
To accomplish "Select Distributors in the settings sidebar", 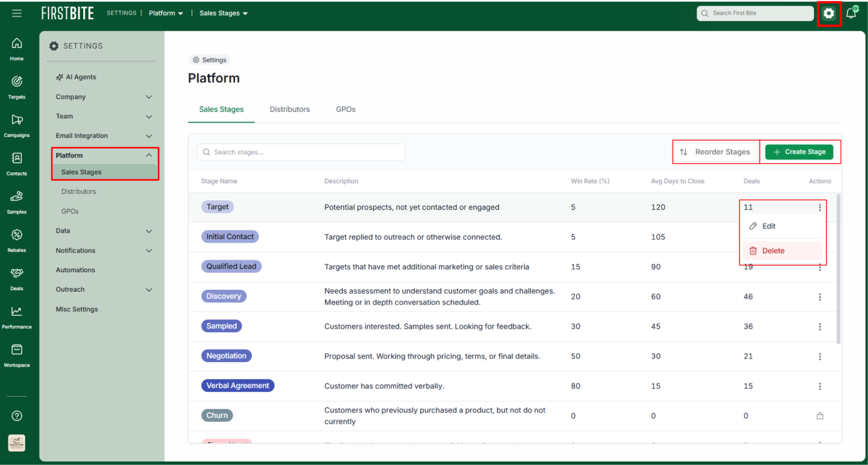I will click(78, 192).
